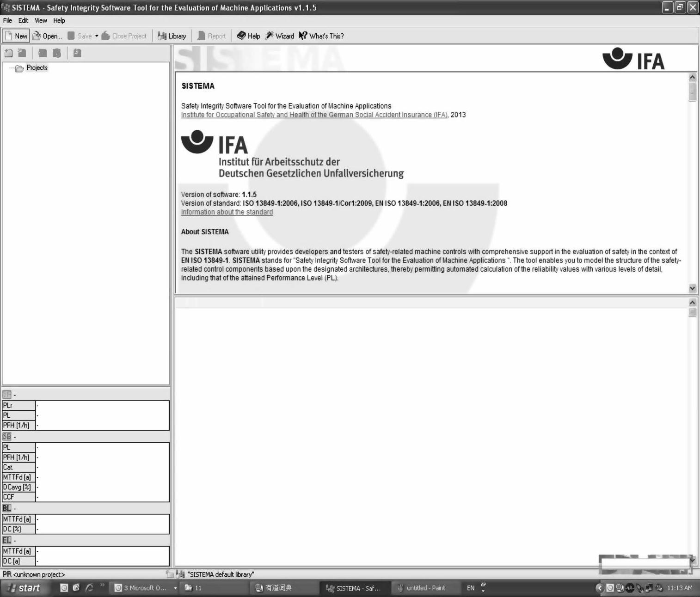700x597 pixels.
Task: Click the SF icon in summary panel
Action: [6, 395]
